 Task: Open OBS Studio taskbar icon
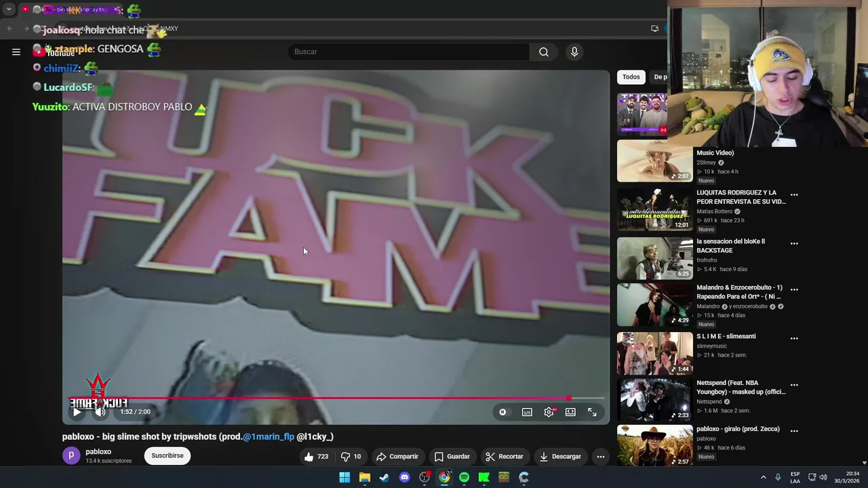click(425, 477)
